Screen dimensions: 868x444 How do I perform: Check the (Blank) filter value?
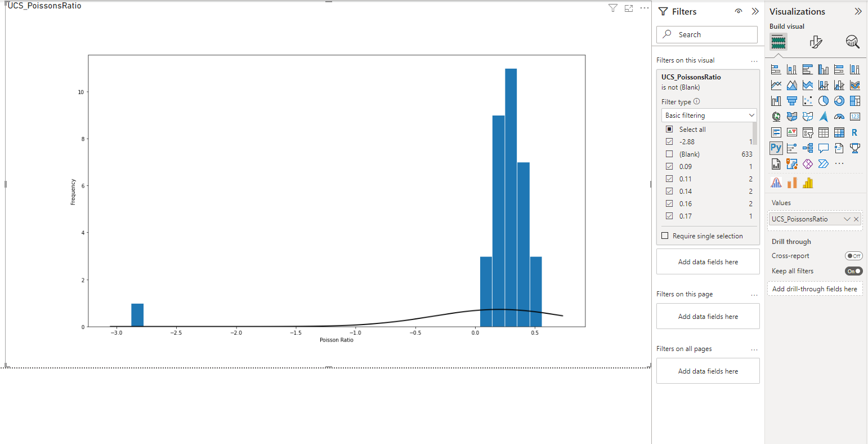point(669,154)
